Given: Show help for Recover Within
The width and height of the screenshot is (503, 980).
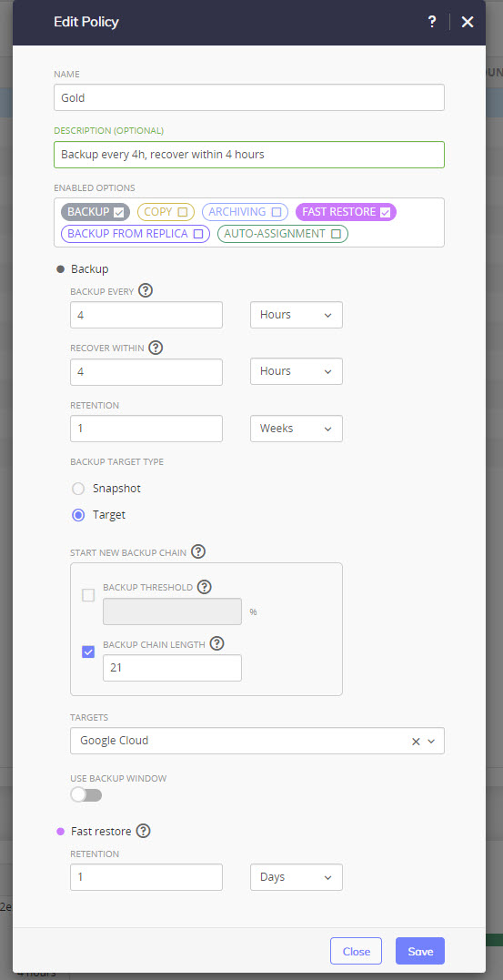Looking at the screenshot, I should (x=156, y=348).
